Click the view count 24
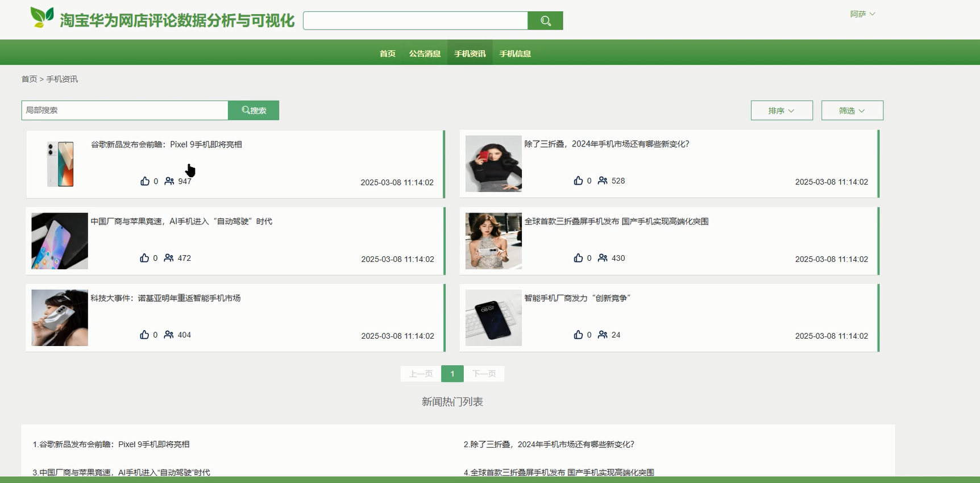This screenshot has height=483, width=980. [616, 335]
